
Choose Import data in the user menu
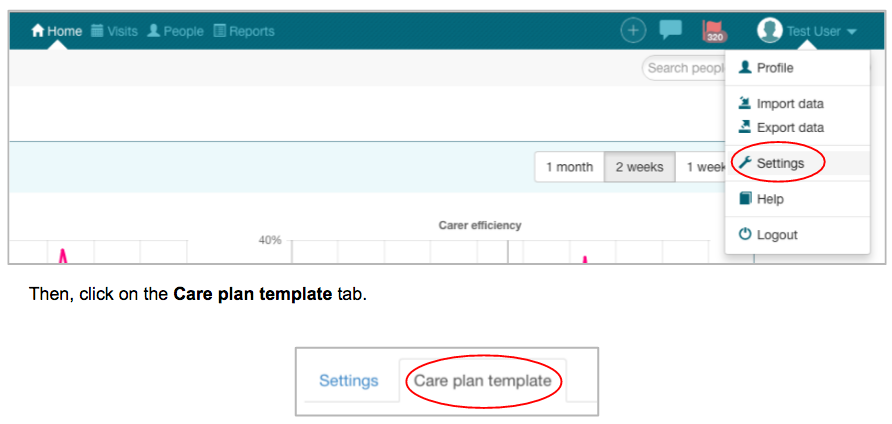tap(789, 104)
